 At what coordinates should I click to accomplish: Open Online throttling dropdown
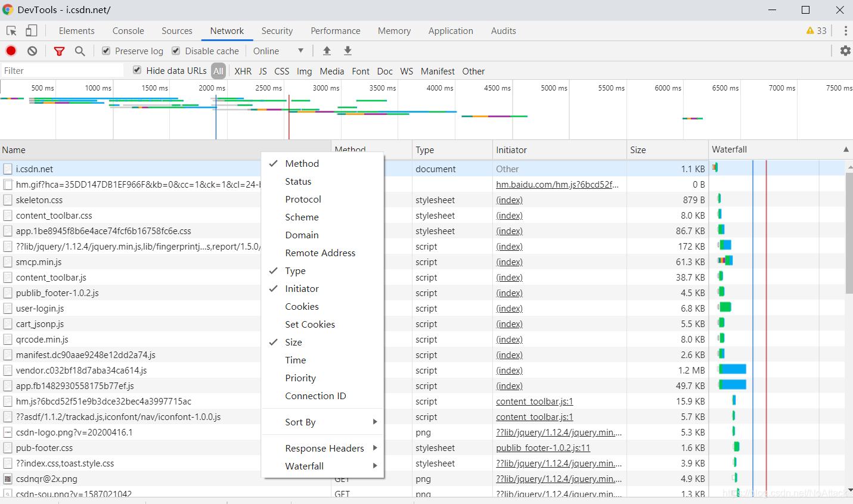278,51
